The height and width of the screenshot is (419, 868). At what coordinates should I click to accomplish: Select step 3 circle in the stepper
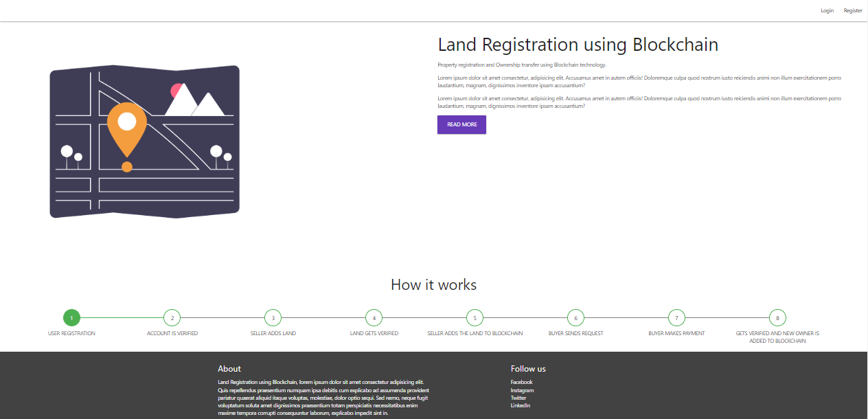[x=273, y=317]
